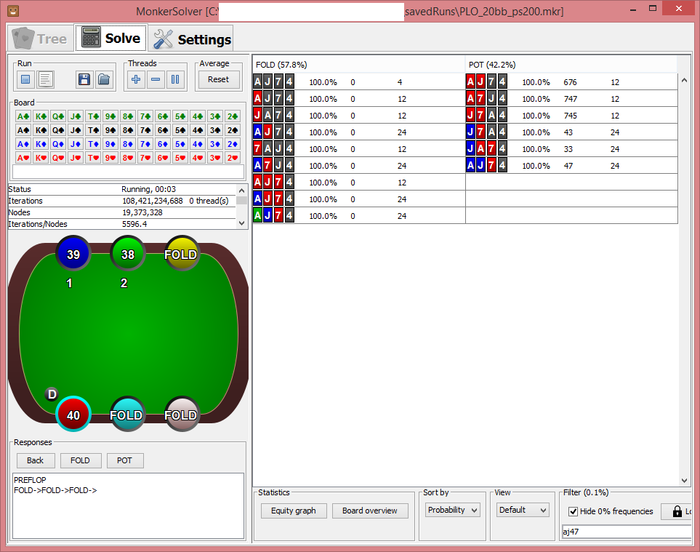The width and height of the screenshot is (700, 552).
Task: Pick the Jack of hearts board card
Action: (75, 158)
